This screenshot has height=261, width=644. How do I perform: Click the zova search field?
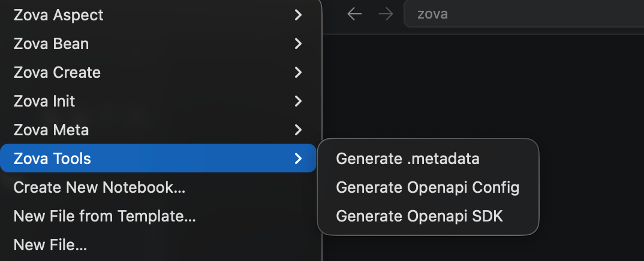click(x=522, y=14)
